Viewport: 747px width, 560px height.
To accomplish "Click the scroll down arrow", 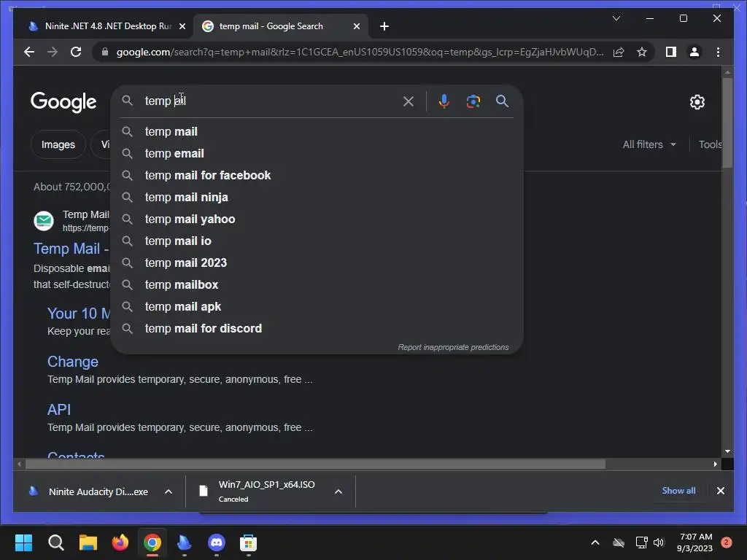I will point(727,451).
